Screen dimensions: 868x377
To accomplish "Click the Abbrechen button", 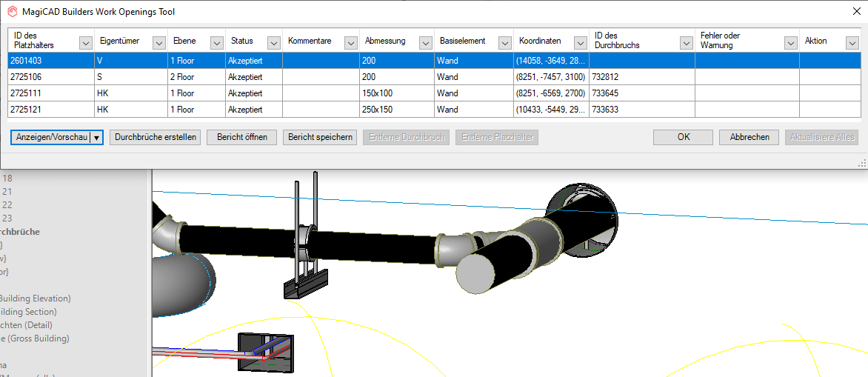I will click(x=749, y=138).
